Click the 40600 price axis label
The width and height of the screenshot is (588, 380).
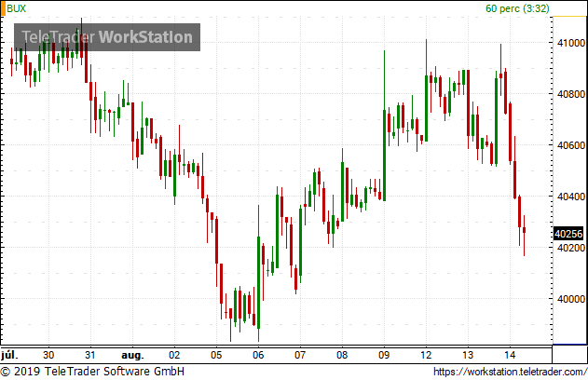[x=571, y=145]
